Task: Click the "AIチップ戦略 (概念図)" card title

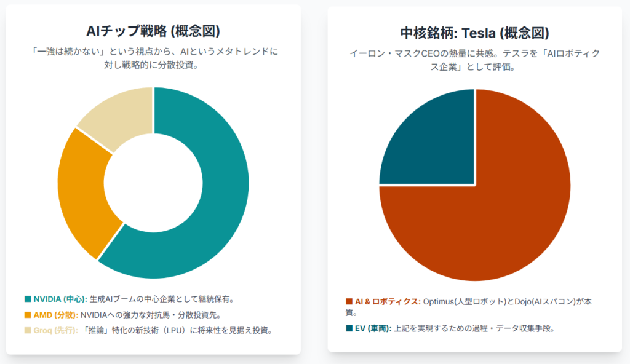Action: tap(153, 31)
